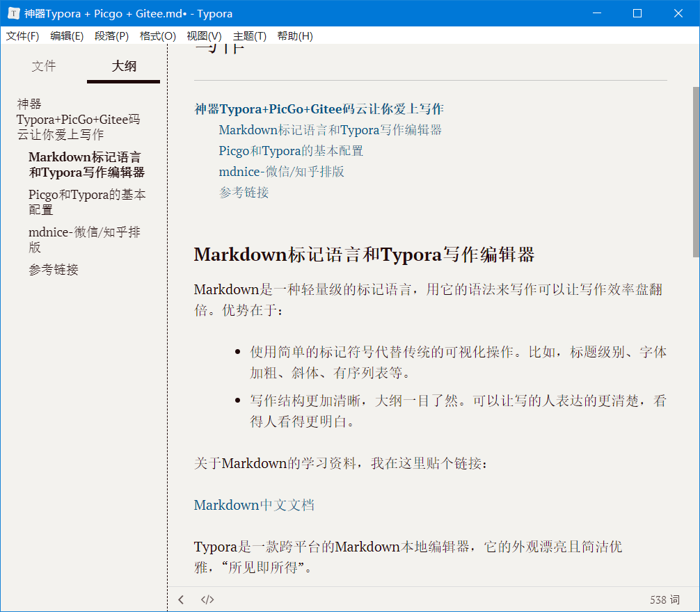The image size is (700, 612).
Task: Follow TOC link Markdown标记语言和Typora写作编辑器
Action: point(330,130)
